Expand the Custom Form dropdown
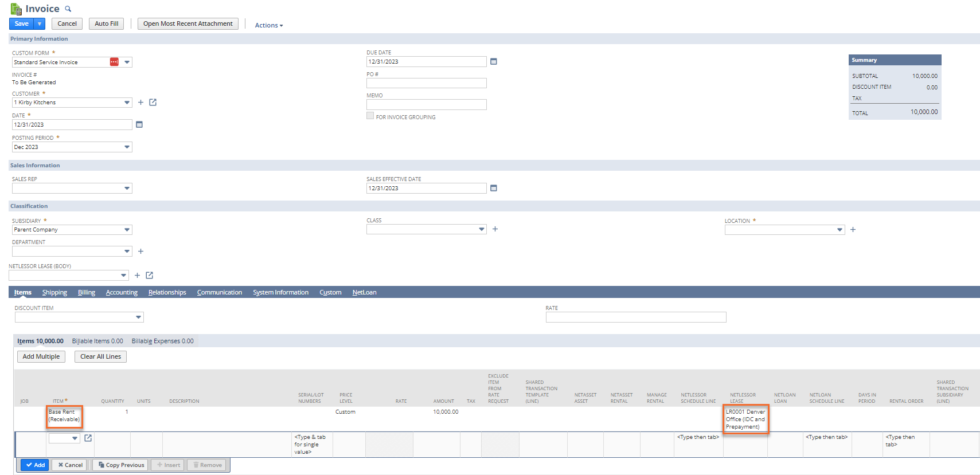The image size is (980, 475). click(127, 62)
